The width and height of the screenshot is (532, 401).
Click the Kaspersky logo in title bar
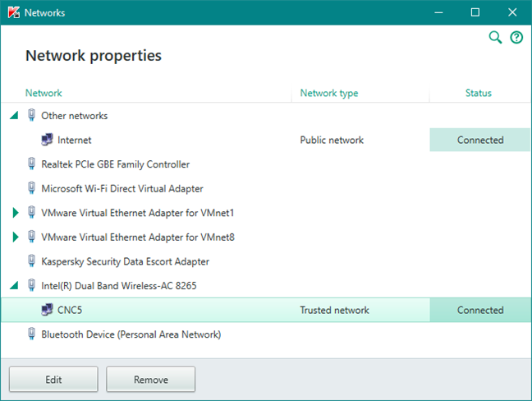pyautogui.click(x=14, y=12)
